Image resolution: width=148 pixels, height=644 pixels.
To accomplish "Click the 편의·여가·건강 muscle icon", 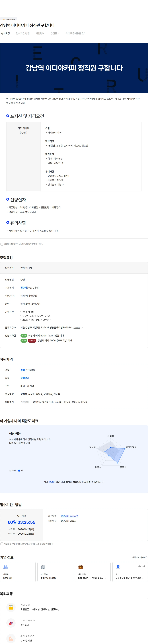I will pos(11,638).
